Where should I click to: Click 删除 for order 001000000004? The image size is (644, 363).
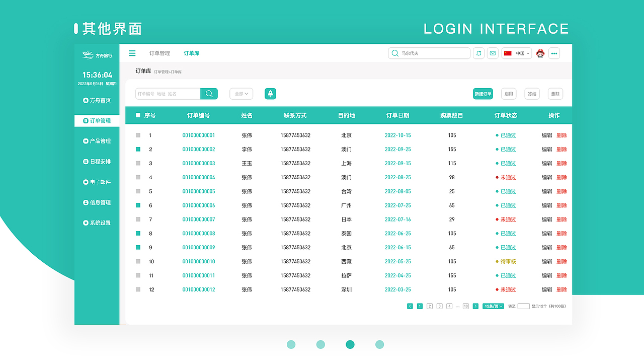coord(561,177)
